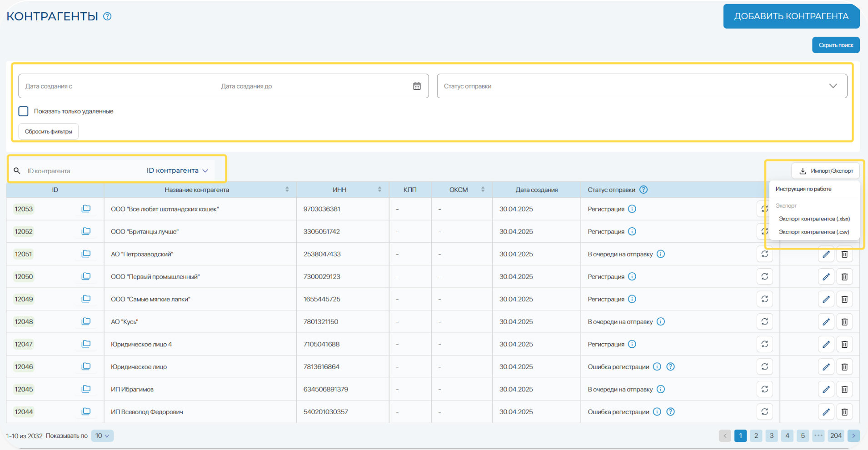Open ID контрагента search type dropdown

177,170
